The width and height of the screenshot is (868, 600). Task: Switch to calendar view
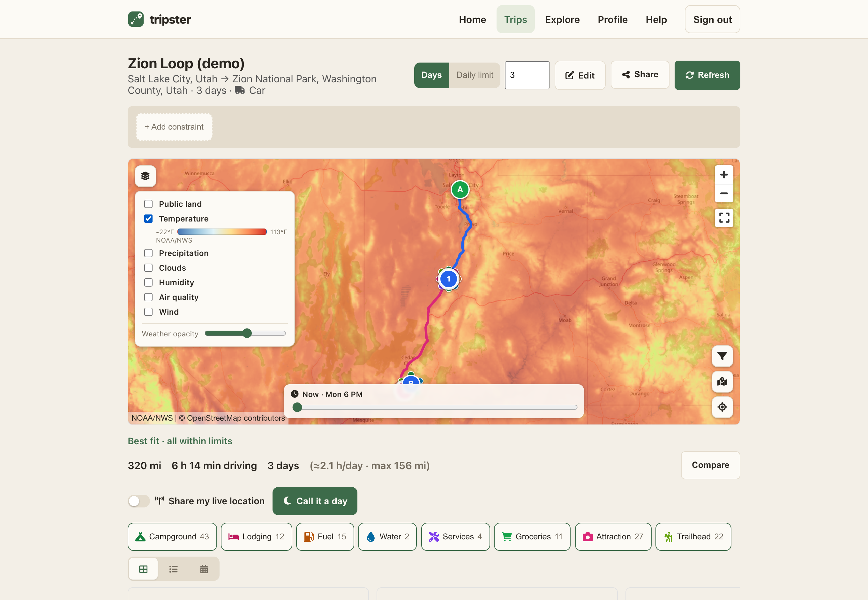pos(204,569)
